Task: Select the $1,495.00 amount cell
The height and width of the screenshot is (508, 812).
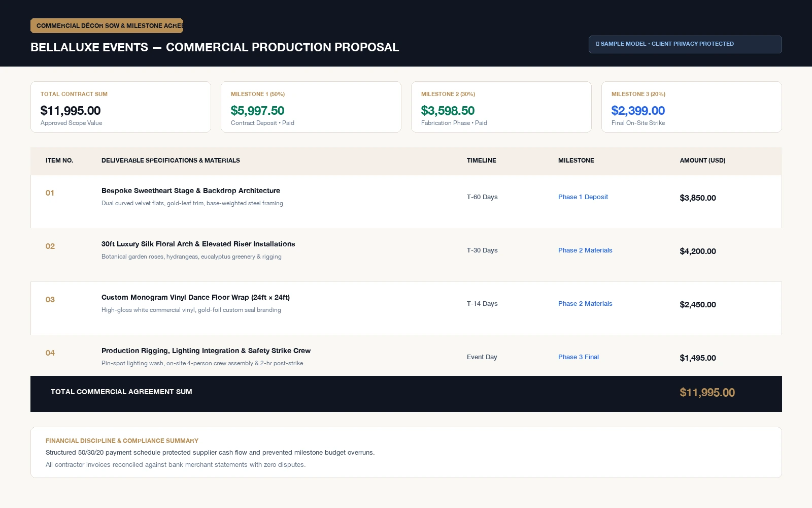Action: click(x=698, y=358)
